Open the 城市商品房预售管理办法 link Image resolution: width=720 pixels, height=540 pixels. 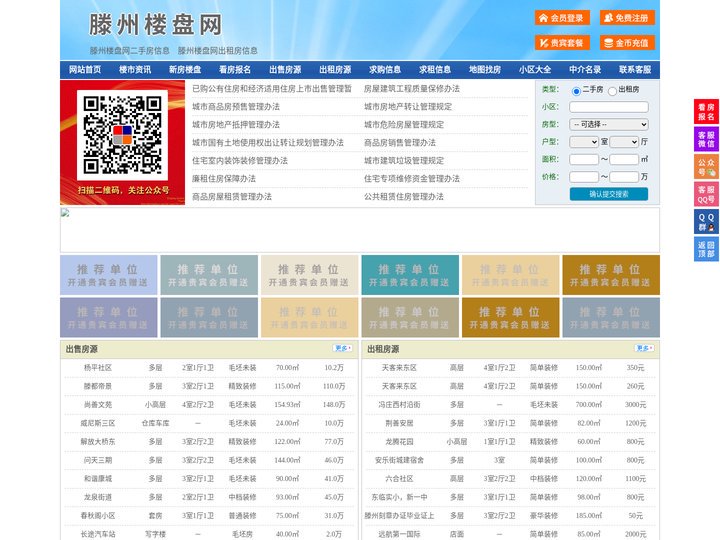[x=236, y=107]
